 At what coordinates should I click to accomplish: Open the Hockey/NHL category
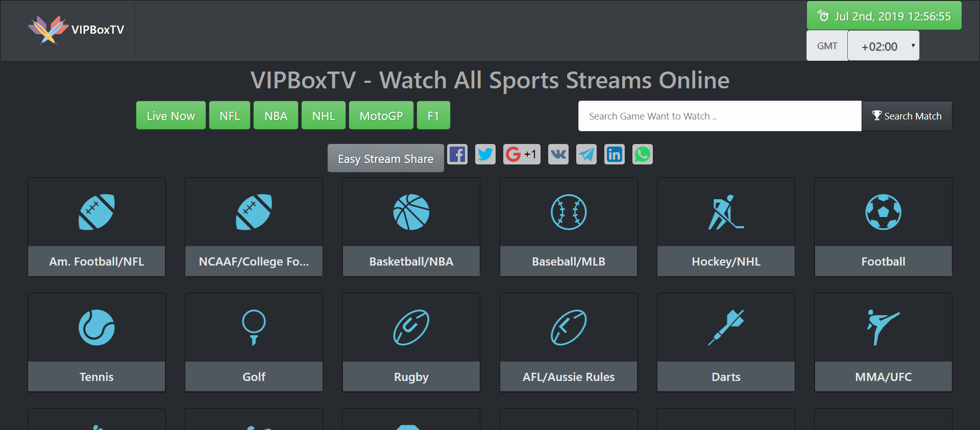coord(726,227)
